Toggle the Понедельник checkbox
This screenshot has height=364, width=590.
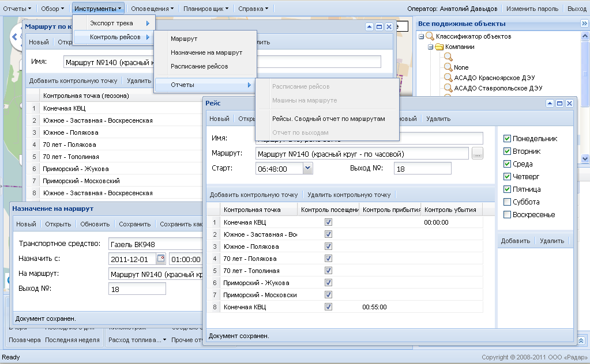coord(507,139)
